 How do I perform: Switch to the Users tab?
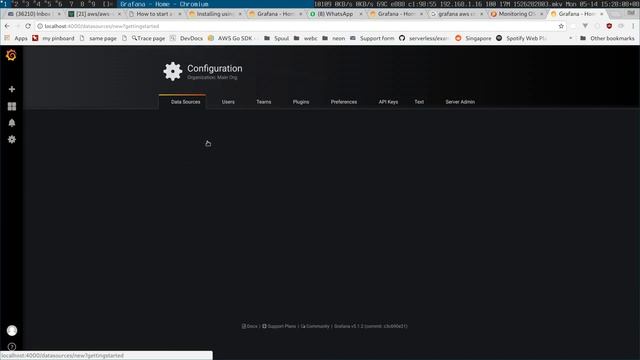point(228,102)
